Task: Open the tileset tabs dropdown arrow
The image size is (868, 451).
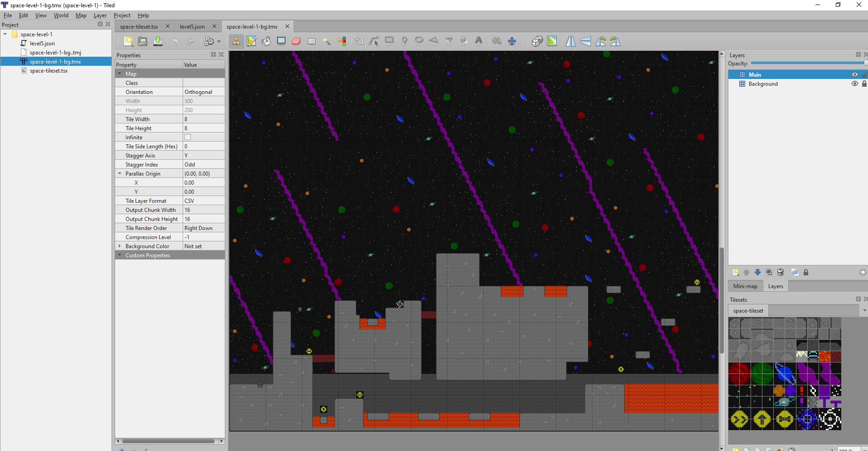Action: 864,310
